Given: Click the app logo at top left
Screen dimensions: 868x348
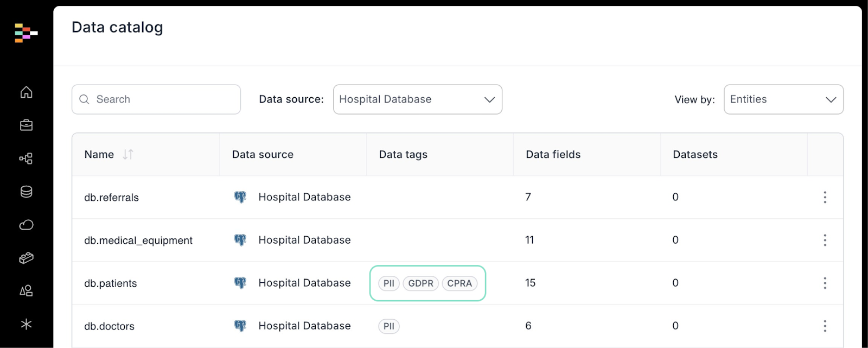Looking at the screenshot, I should [26, 33].
